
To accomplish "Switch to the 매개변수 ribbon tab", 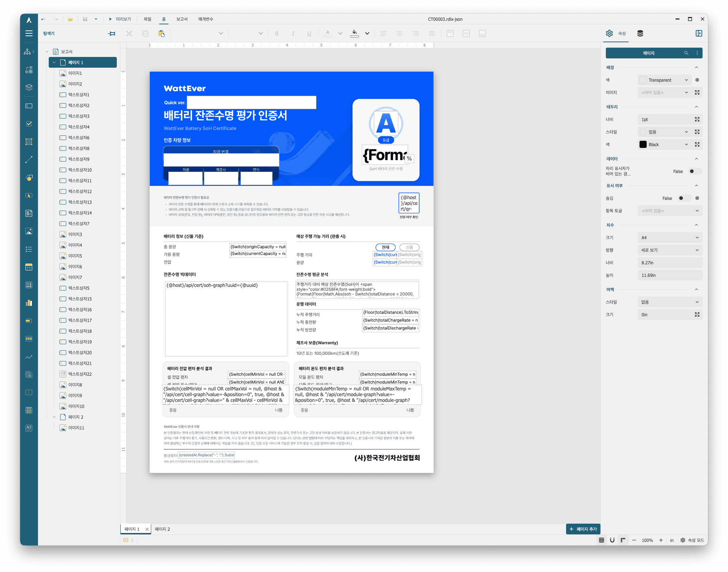I will 206,19.
